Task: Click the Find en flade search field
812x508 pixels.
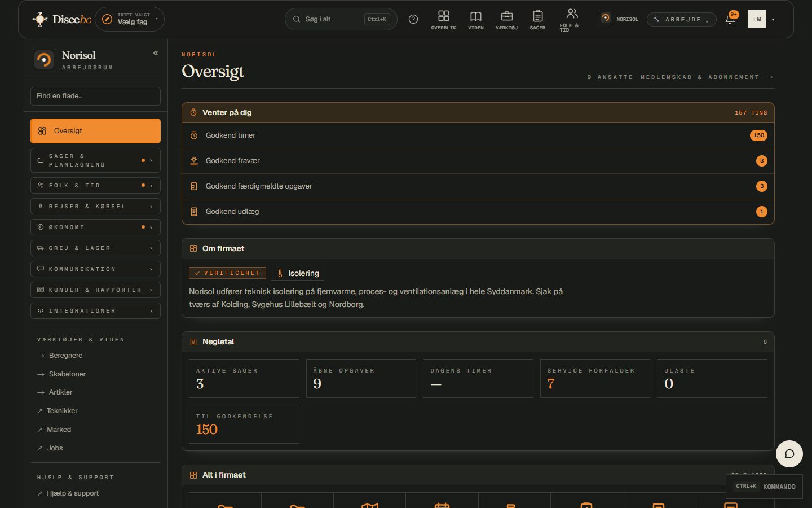Action: click(x=95, y=96)
